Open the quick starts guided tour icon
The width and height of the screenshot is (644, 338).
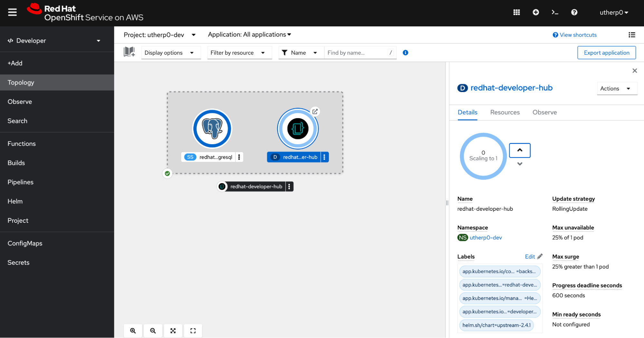(x=129, y=52)
